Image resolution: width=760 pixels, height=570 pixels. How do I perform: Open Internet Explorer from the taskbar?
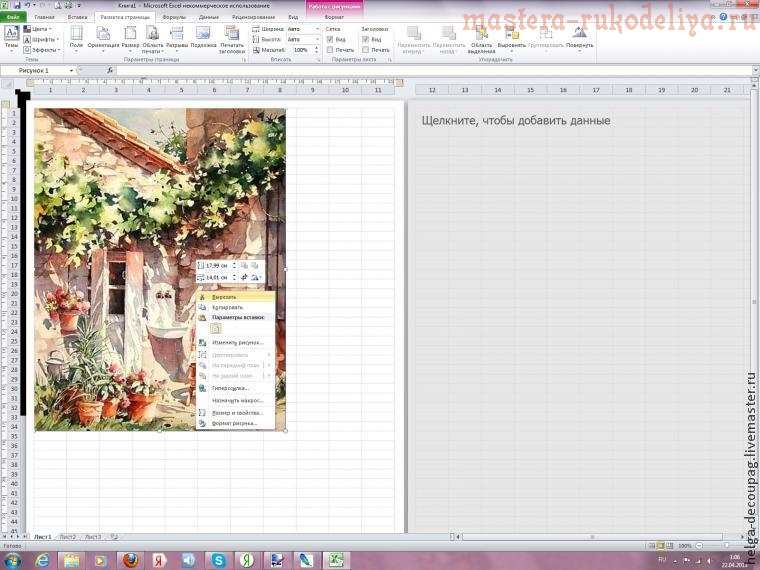point(43,560)
